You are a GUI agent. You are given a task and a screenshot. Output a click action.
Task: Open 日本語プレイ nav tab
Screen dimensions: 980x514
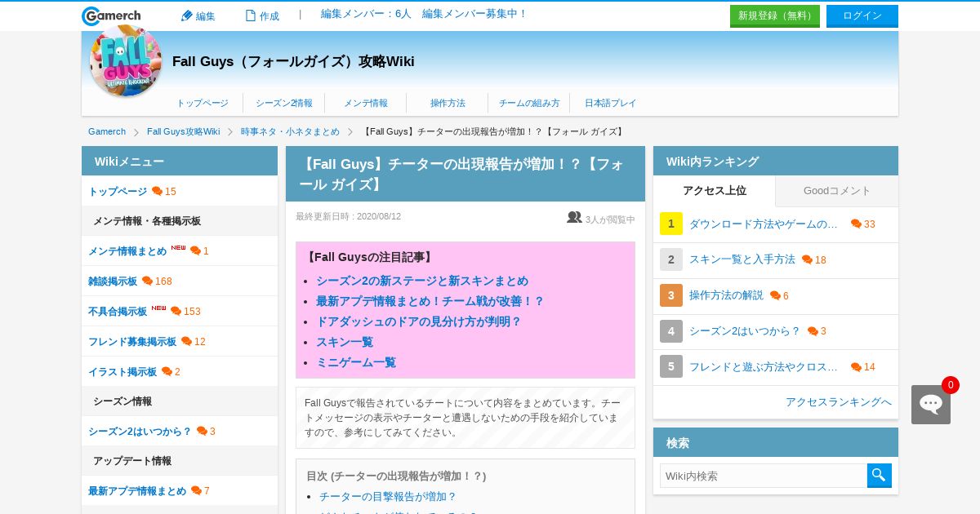[611, 104]
